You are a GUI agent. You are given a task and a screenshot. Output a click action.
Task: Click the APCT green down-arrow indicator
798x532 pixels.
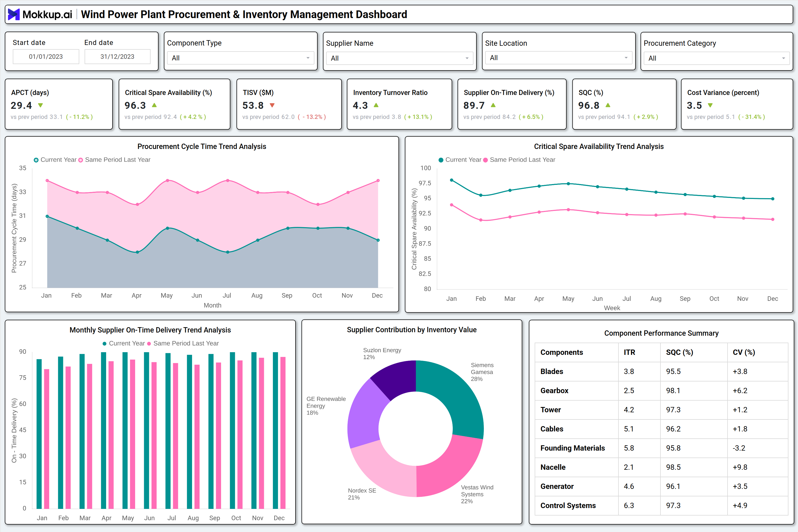pos(40,106)
